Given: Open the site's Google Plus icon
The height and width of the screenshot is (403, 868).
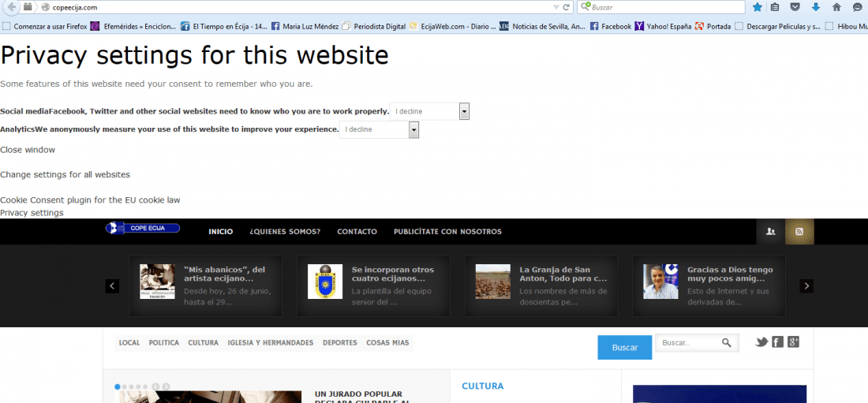Looking at the screenshot, I should pos(793,342).
